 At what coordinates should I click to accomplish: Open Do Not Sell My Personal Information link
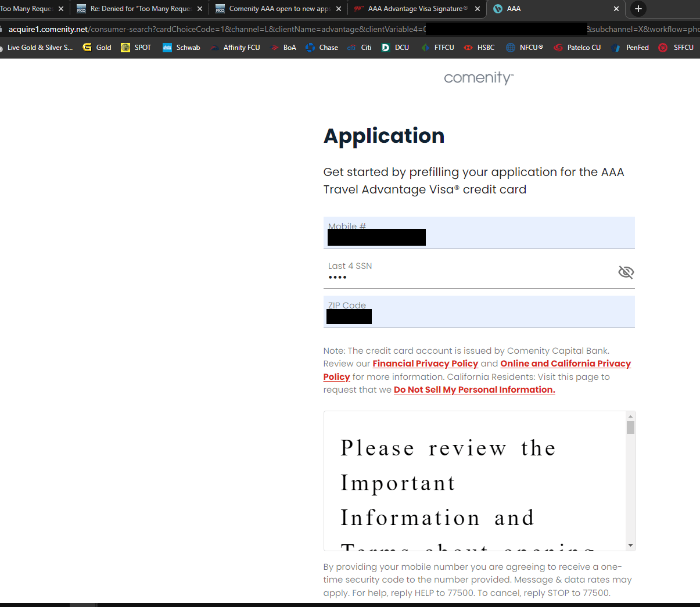475,390
